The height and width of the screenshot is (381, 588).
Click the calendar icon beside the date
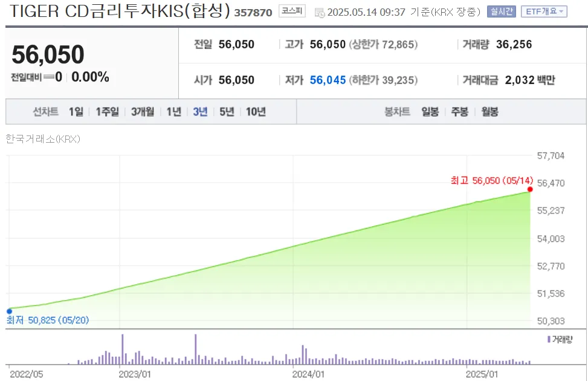[320, 13]
